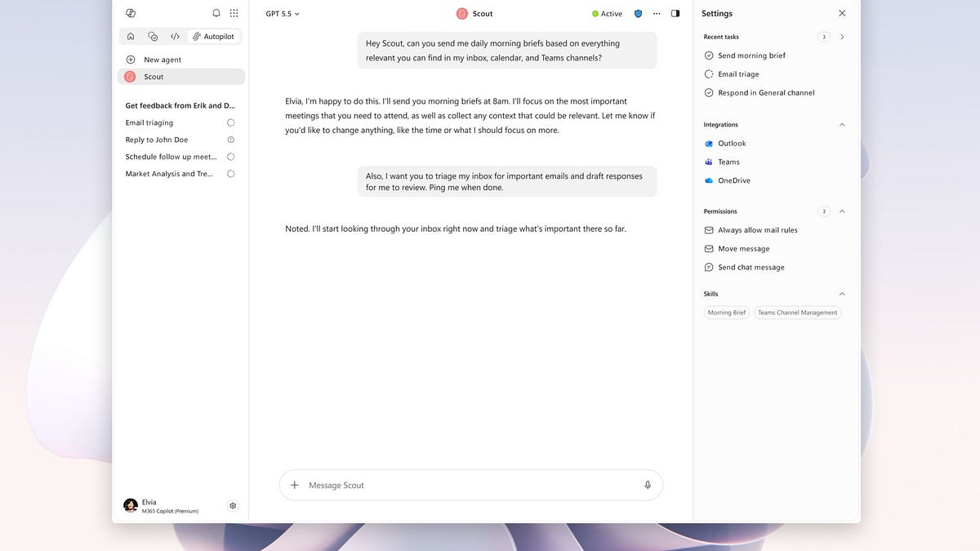The image size is (980, 551).
Task: Select the Autopilot tab
Action: coord(213,36)
